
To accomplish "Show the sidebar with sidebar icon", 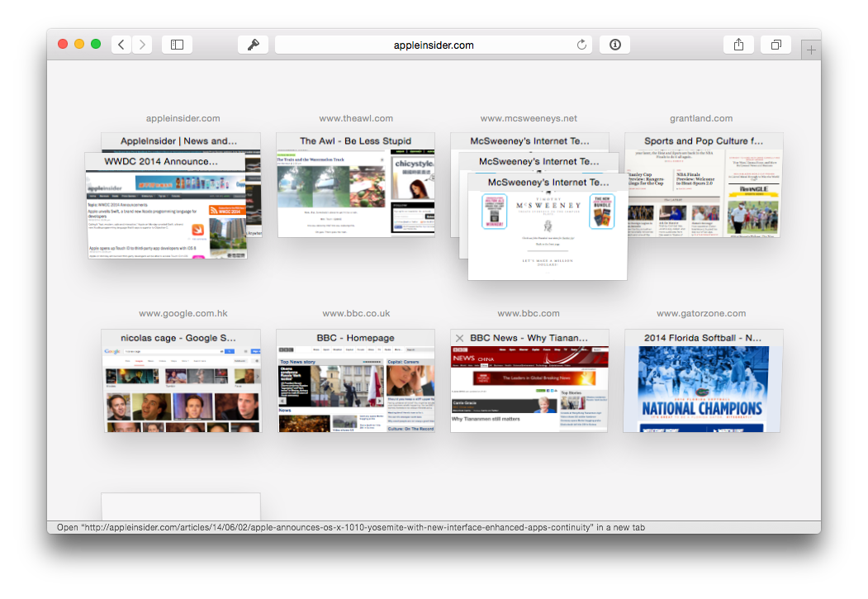I will pyautogui.click(x=177, y=45).
